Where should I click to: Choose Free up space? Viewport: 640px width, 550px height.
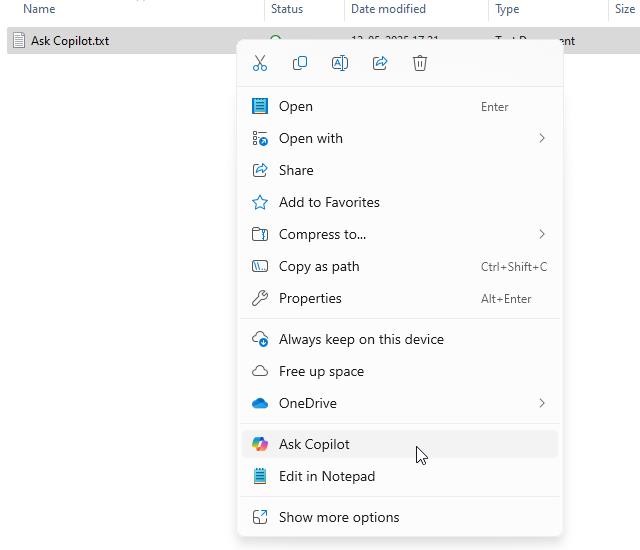(x=400, y=371)
